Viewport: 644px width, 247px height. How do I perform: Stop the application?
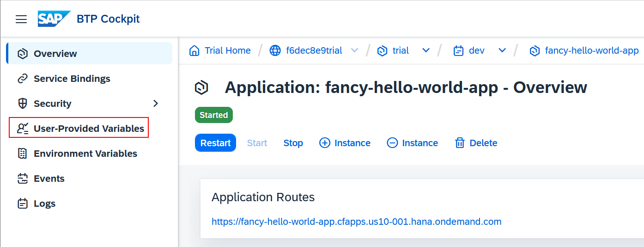click(x=293, y=143)
